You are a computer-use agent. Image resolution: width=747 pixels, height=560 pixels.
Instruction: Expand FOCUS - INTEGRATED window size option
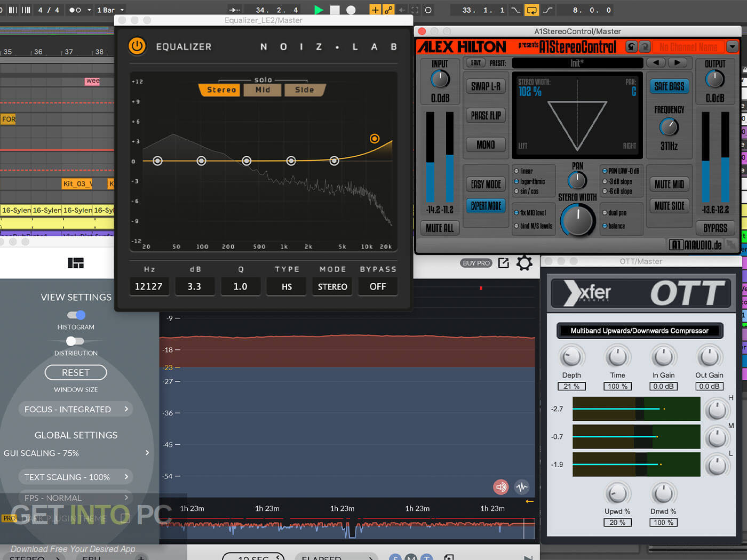(76, 409)
